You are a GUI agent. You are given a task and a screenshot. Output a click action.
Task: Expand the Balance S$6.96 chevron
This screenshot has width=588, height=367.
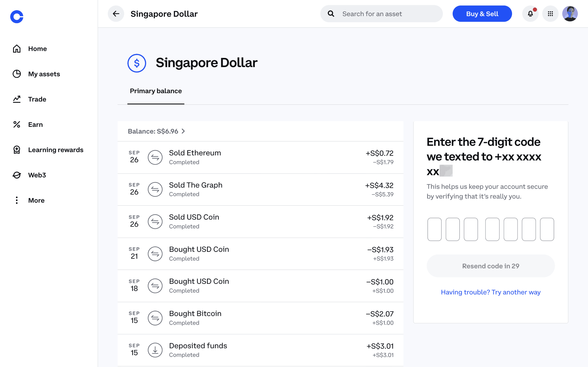pyautogui.click(x=183, y=131)
